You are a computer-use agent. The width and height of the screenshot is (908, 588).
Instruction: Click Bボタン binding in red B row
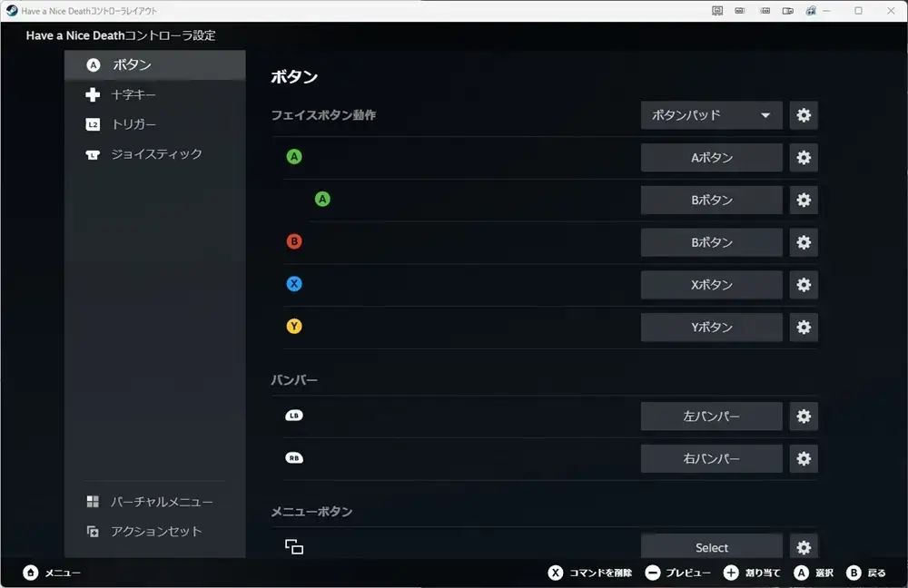(711, 242)
